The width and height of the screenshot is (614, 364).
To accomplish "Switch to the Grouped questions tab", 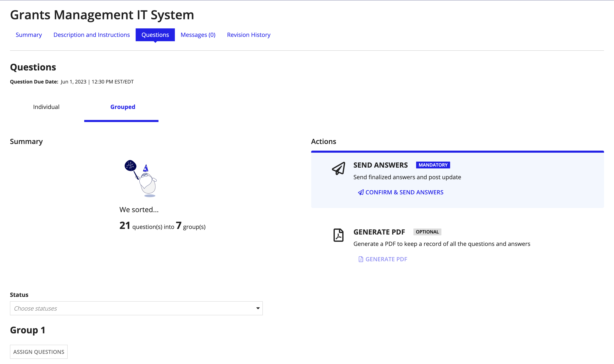I will pos(122,107).
